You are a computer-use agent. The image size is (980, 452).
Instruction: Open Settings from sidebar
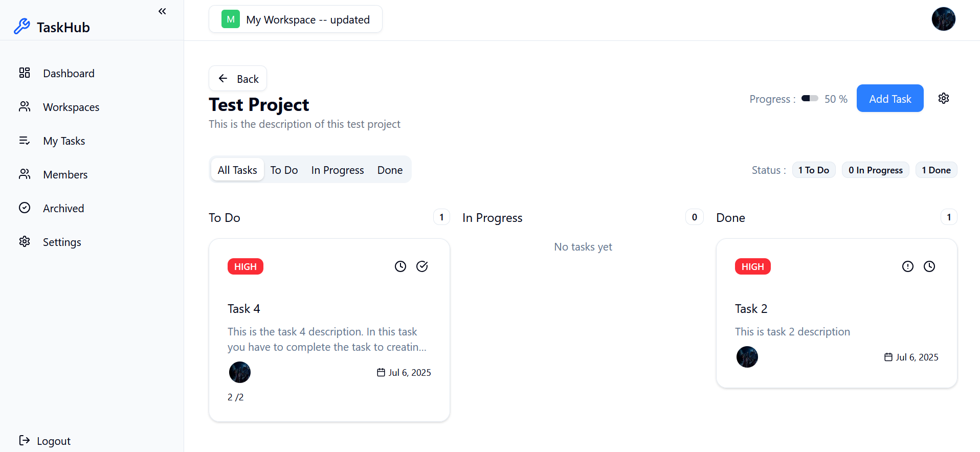pos(62,242)
